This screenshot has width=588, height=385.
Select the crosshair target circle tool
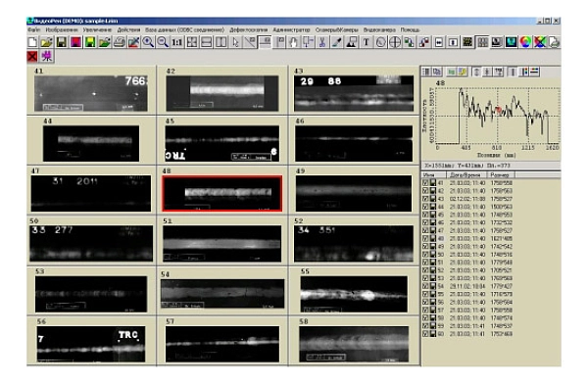click(395, 42)
